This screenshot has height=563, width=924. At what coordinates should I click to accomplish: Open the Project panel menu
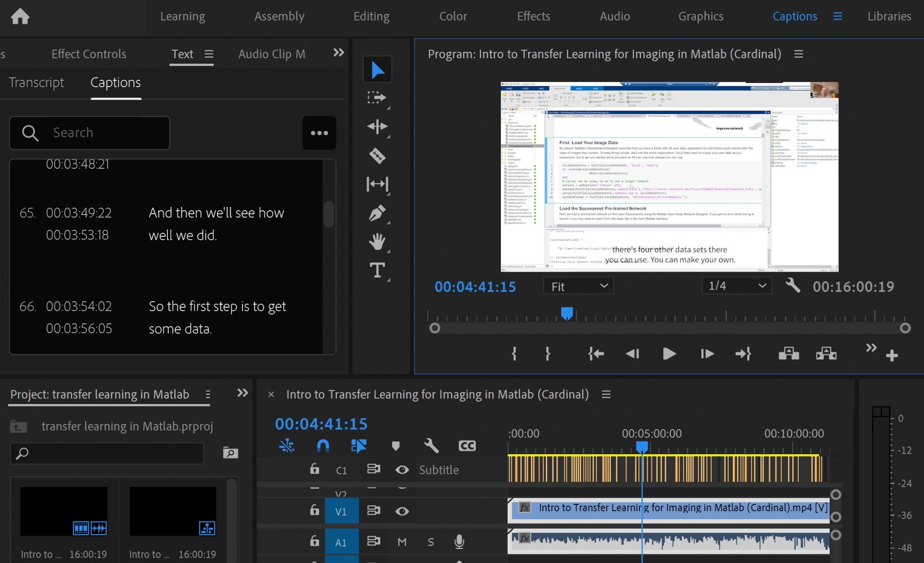pos(208,394)
